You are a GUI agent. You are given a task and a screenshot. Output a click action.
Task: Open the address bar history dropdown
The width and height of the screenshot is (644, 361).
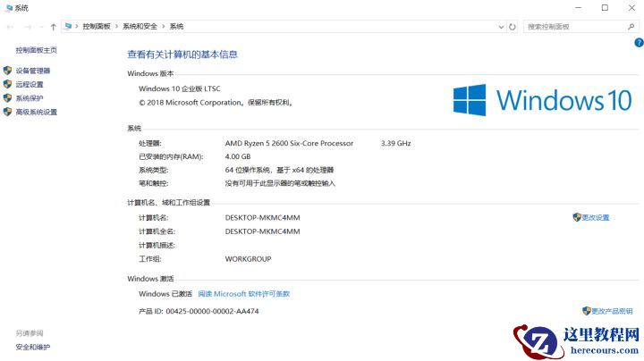coord(501,27)
